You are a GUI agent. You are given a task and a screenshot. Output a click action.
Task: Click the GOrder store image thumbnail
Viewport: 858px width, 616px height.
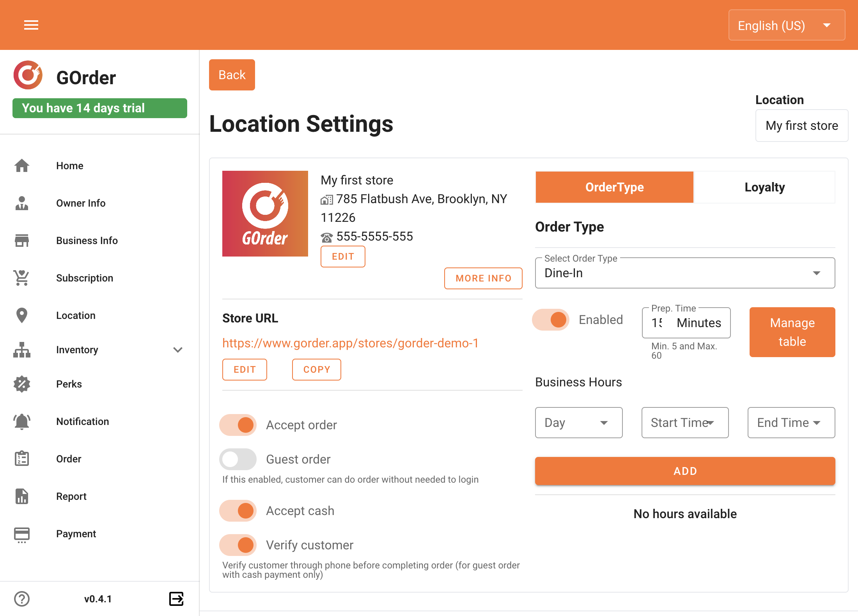click(x=265, y=214)
